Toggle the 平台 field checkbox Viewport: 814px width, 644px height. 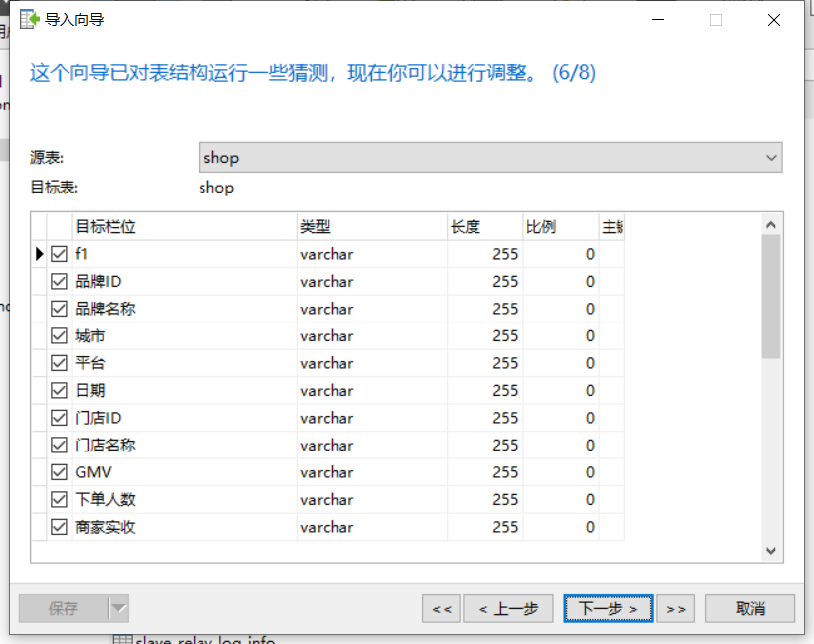coord(59,362)
